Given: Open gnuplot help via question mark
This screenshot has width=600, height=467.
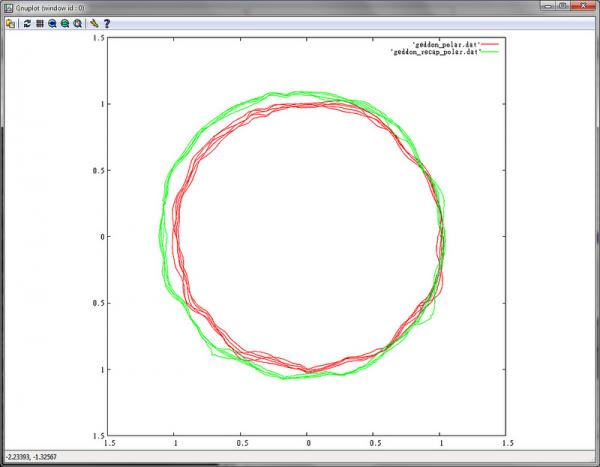Looking at the screenshot, I should click(107, 24).
